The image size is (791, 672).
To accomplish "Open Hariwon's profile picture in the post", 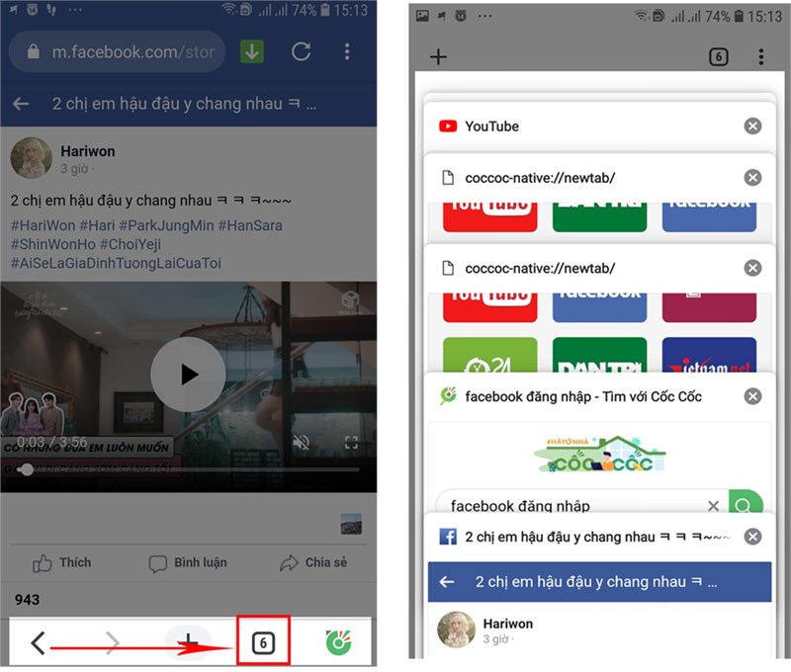I will pos(32,158).
